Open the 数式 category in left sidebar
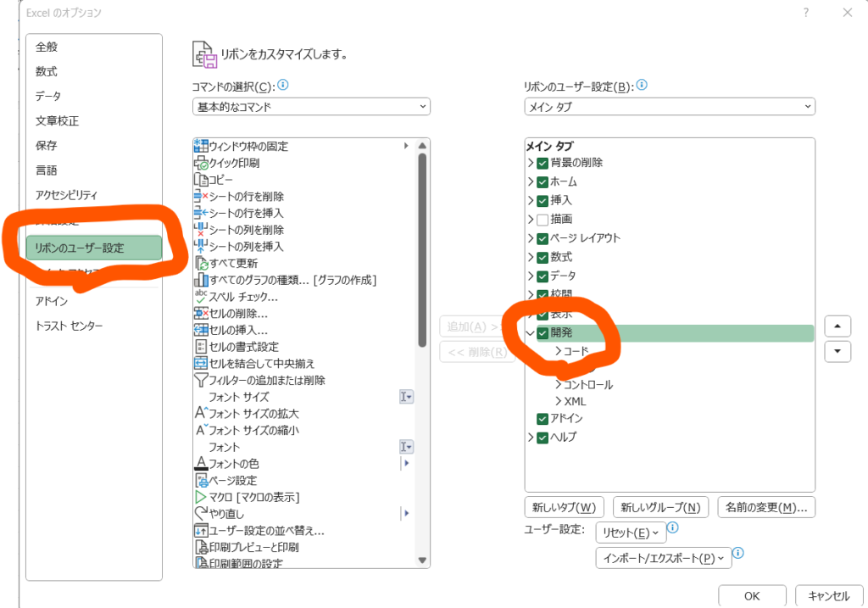This screenshot has width=868, height=608. 47,71
